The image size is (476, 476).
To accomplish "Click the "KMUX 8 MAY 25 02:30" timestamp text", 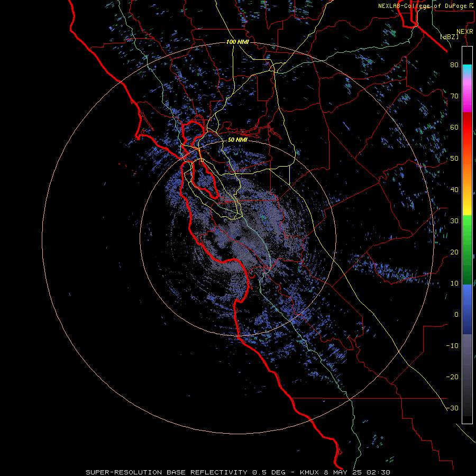I will pos(345,472).
